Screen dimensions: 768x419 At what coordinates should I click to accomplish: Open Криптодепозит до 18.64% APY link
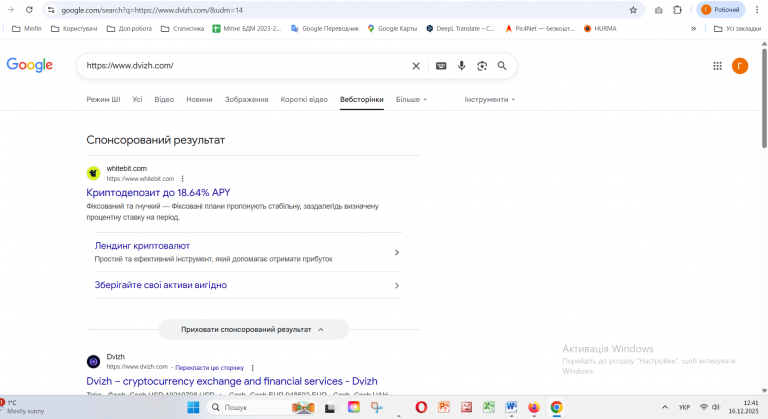(x=158, y=193)
